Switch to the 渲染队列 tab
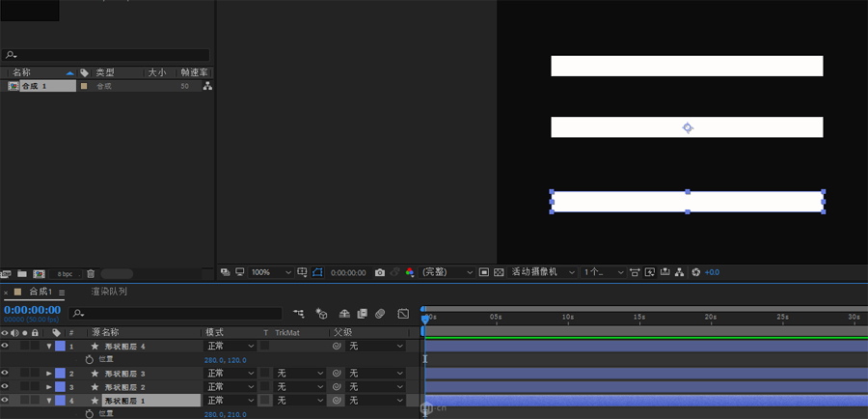Image resolution: width=868 pixels, height=419 pixels. pos(109,292)
